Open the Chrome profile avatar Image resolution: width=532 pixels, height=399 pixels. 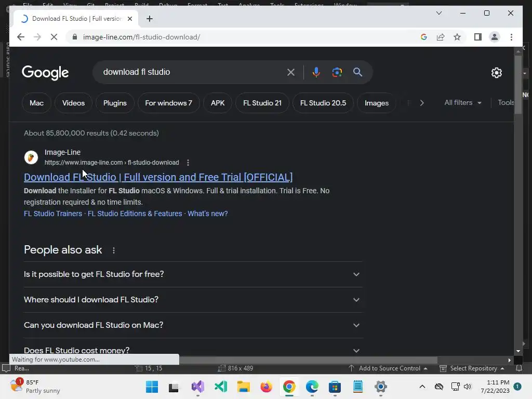point(495,37)
